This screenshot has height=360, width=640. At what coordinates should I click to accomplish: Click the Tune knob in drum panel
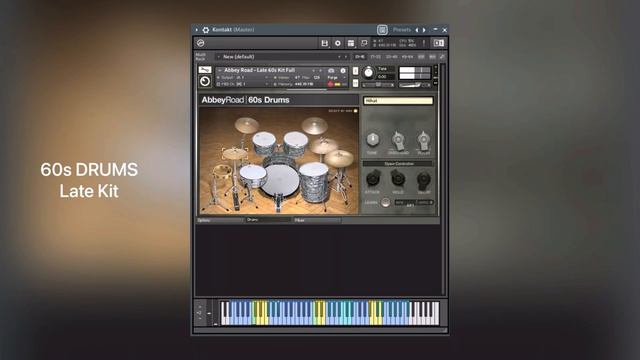[372, 140]
